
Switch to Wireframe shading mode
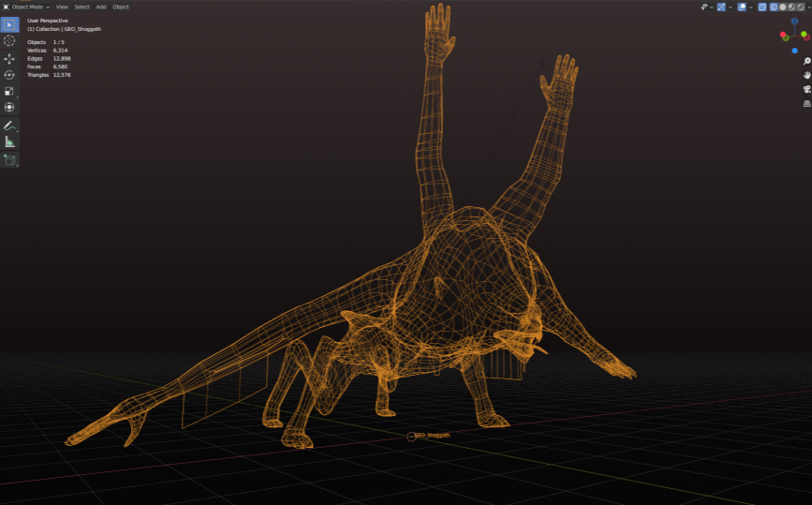click(x=774, y=7)
